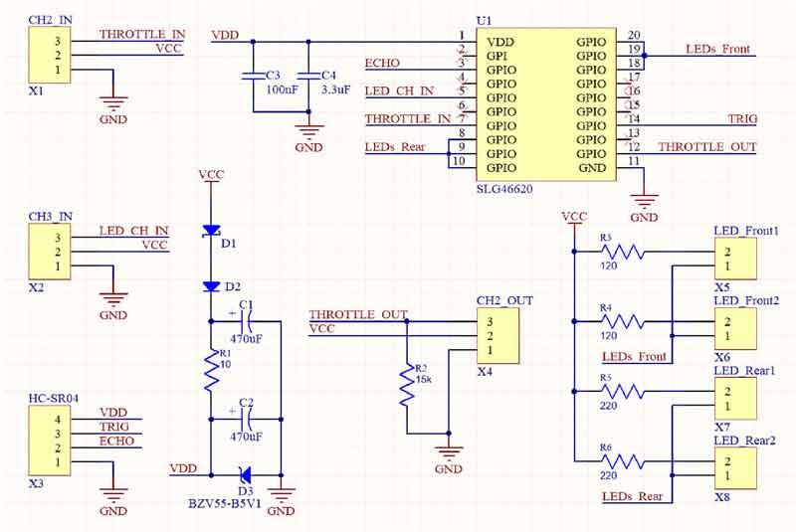The height and width of the screenshot is (532, 796).
Task: Click LED_CH_IN label on connector X2
Action: coord(133,231)
